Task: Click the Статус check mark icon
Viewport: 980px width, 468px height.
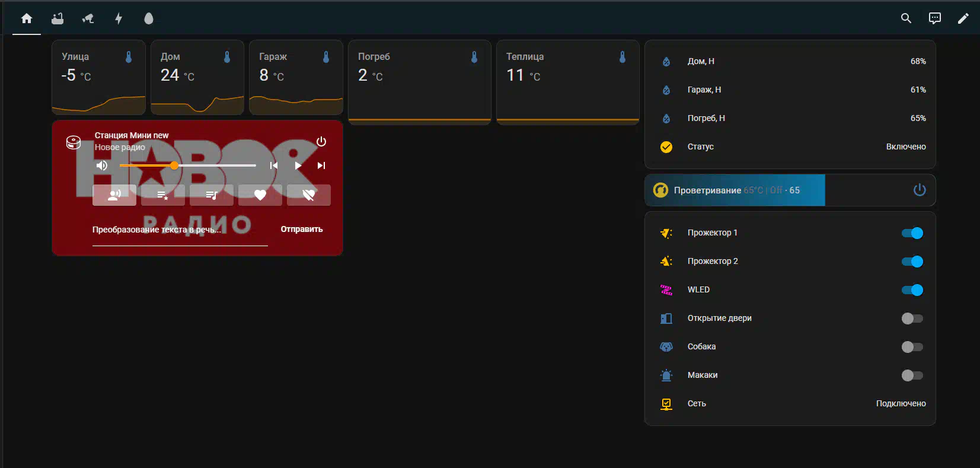Action: 666,147
